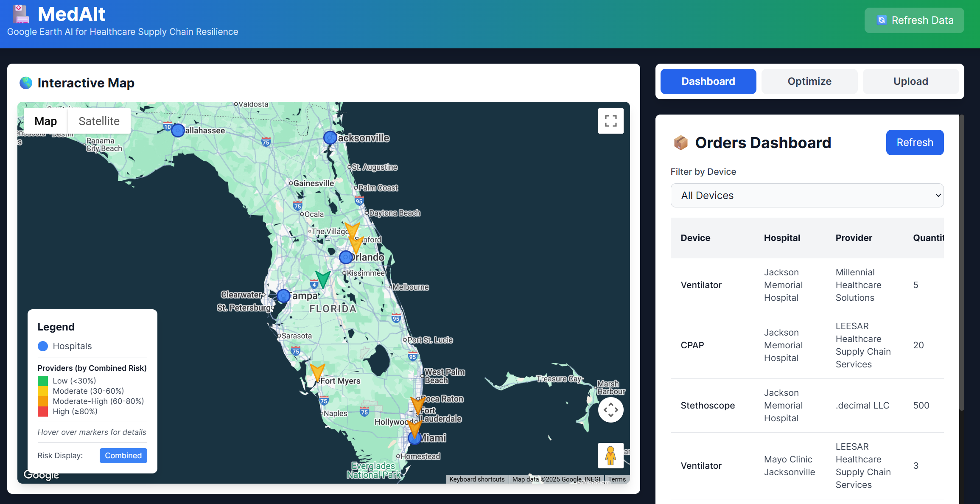Open the Optimize tab
Screen dimensions: 980x504
pos(809,81)
